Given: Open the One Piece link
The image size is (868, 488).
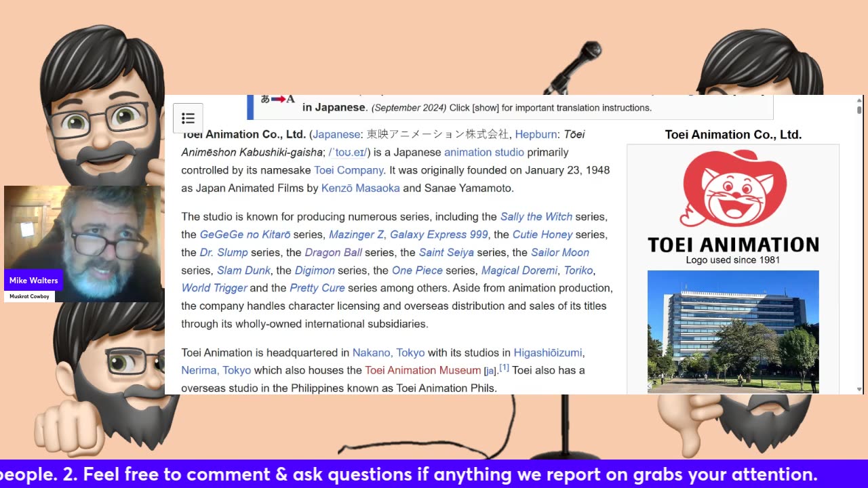Looking at the screenshot, I should coord(417,270).
